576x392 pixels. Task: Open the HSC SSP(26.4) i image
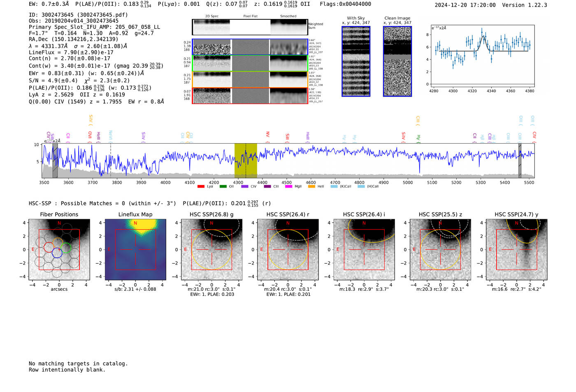tap(364, 249)
